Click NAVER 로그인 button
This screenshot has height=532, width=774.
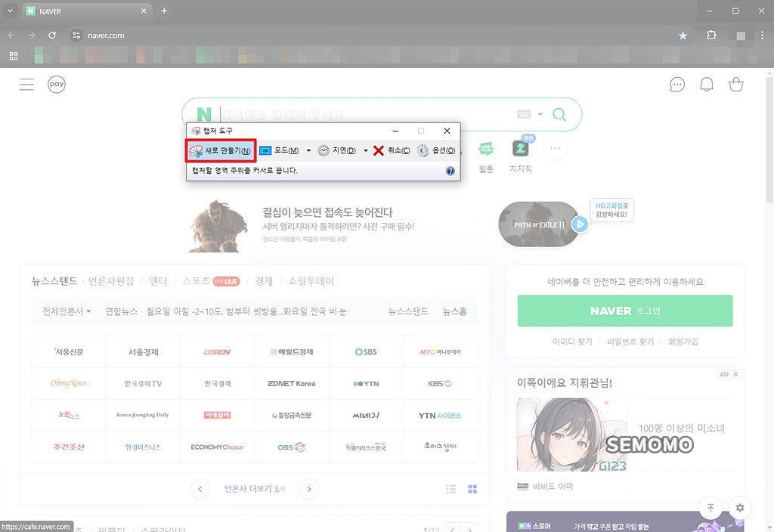coord(625,311)
